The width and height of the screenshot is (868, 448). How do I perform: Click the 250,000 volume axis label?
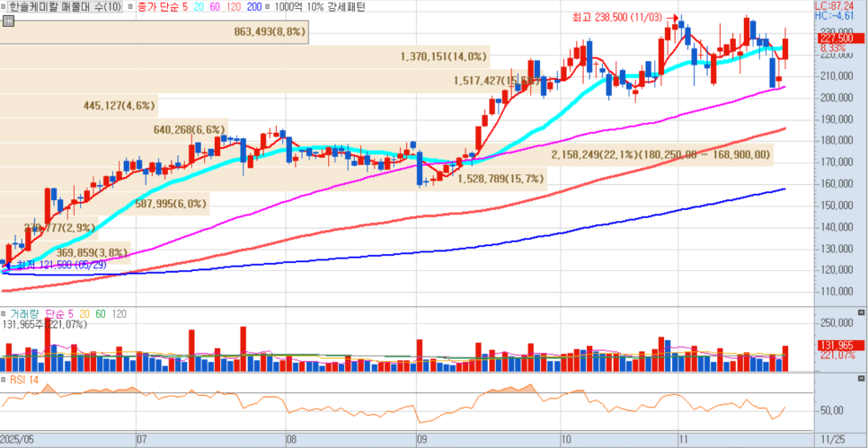837,323
